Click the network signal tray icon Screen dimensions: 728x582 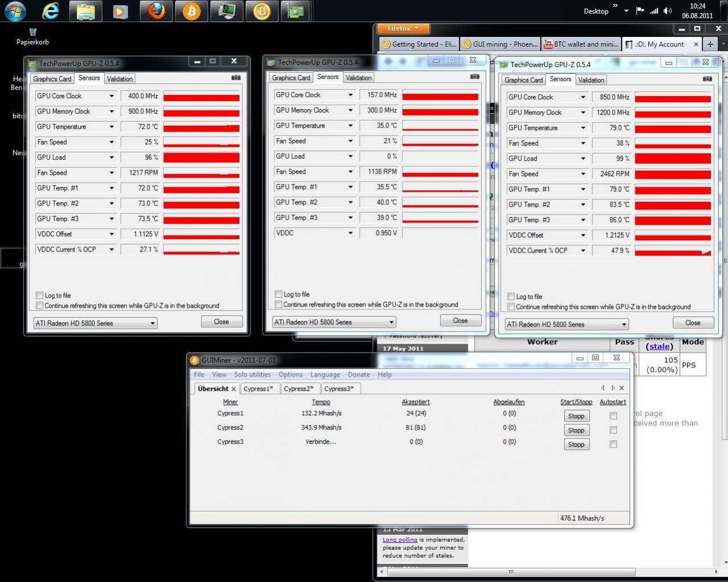[654, 11]
